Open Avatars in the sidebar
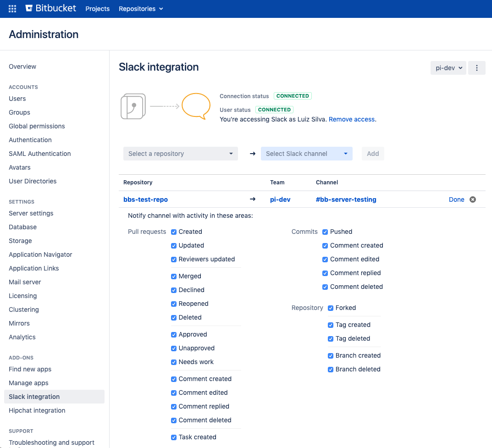This screenshot has height=448, width=492. 19,167
